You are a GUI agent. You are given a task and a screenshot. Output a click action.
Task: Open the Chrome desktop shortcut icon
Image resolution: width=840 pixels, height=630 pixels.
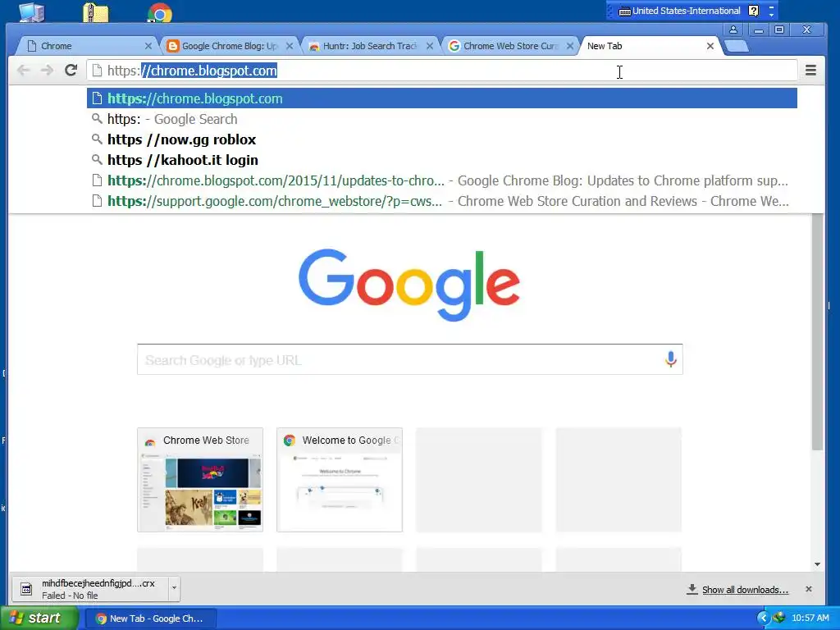[x=160, y=12]
